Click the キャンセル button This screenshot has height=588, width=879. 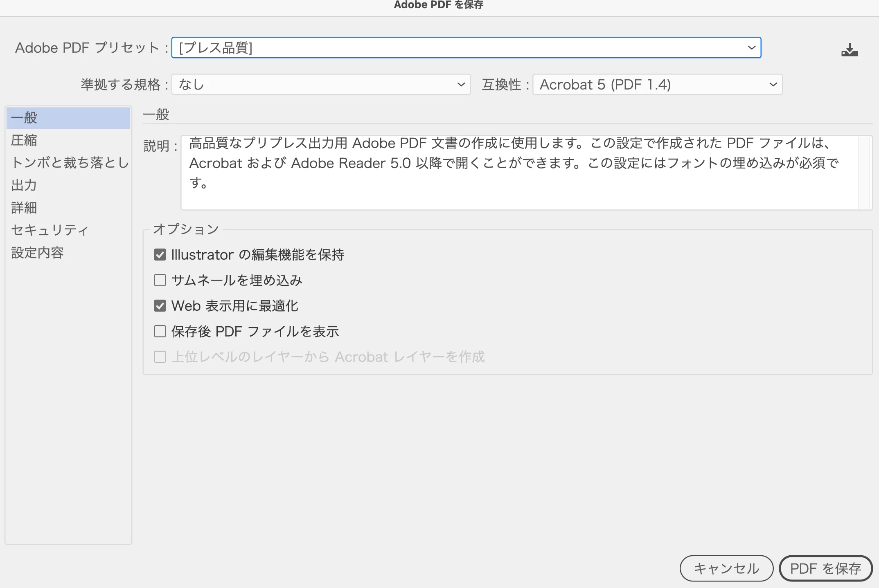coord(726,568)
